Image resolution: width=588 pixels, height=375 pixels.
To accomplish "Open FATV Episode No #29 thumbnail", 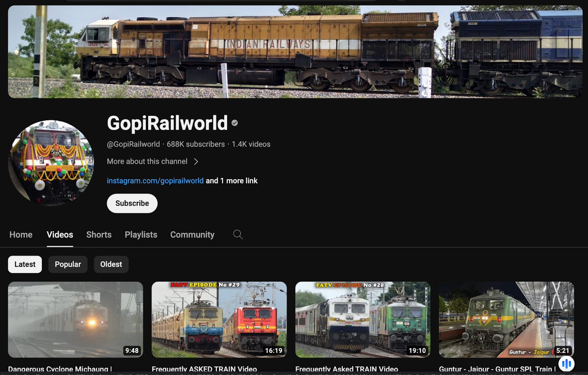I will [219, 319].
